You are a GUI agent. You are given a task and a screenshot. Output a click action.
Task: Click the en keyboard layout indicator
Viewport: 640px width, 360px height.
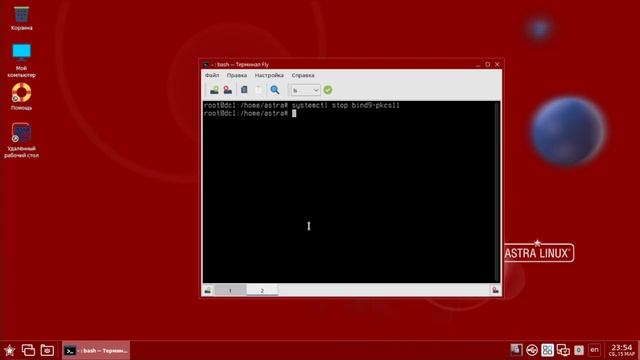point(594,350)
